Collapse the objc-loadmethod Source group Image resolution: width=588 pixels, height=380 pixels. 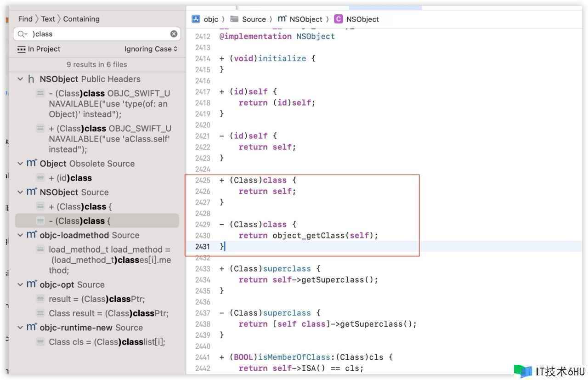point(20,235)
